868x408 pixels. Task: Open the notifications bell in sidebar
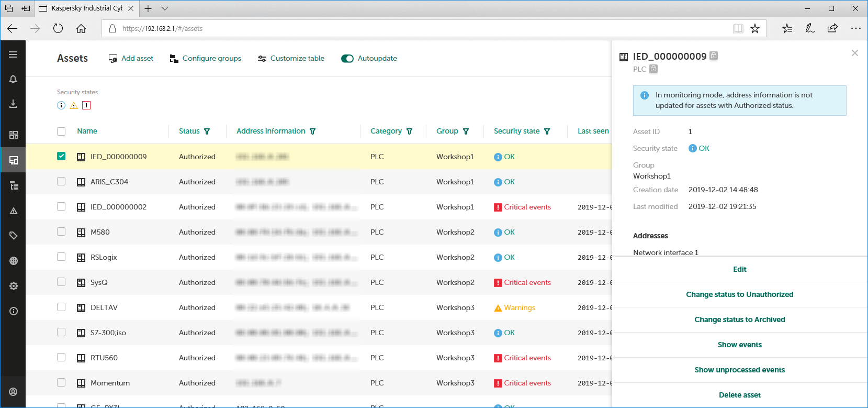pyautogui.click(x=13, y=79)
